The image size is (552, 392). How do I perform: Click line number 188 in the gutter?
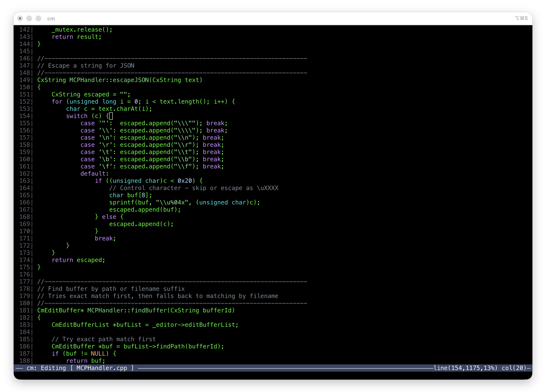[x=24, y=361]
